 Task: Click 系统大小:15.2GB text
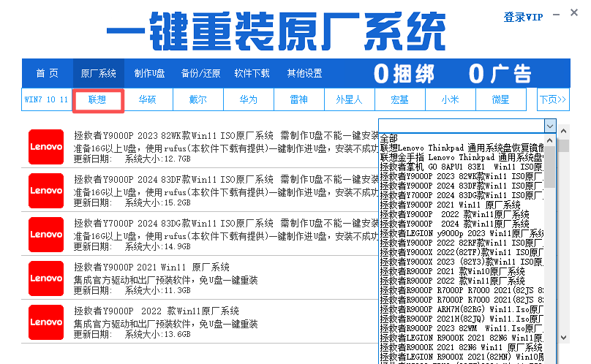(x=157, y=202)
